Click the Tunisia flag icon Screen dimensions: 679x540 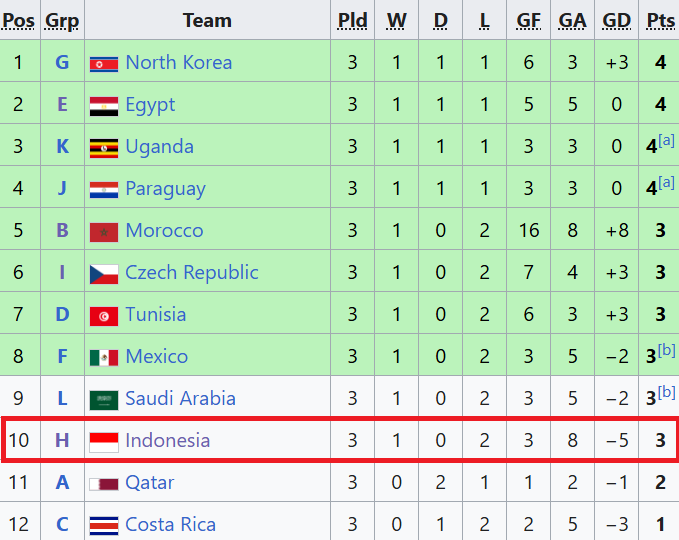[x=104, y=315]
